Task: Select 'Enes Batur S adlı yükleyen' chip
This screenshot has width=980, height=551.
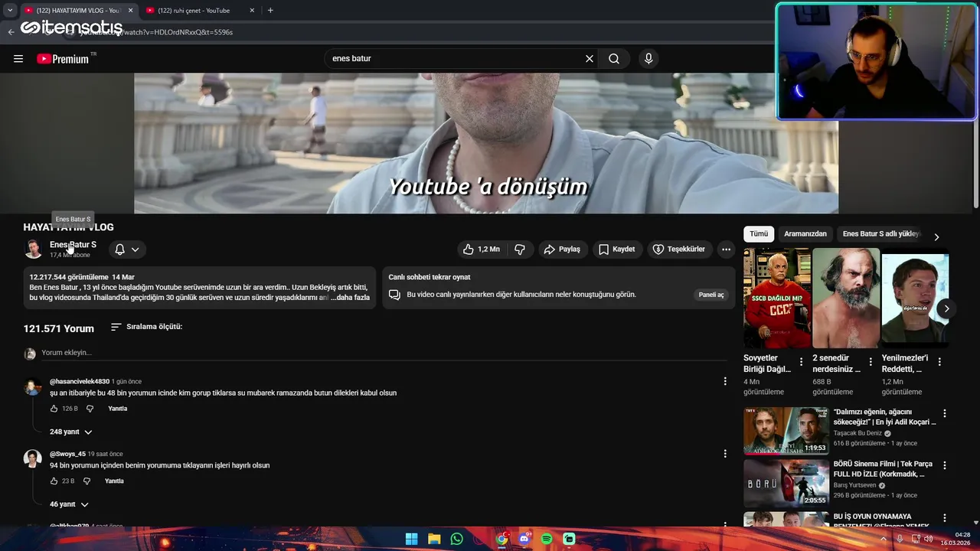Action: [880, 234]
